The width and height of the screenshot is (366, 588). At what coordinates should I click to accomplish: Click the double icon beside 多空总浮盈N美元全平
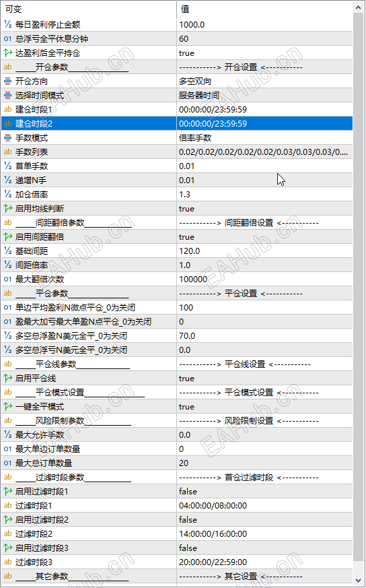[7, 335]
